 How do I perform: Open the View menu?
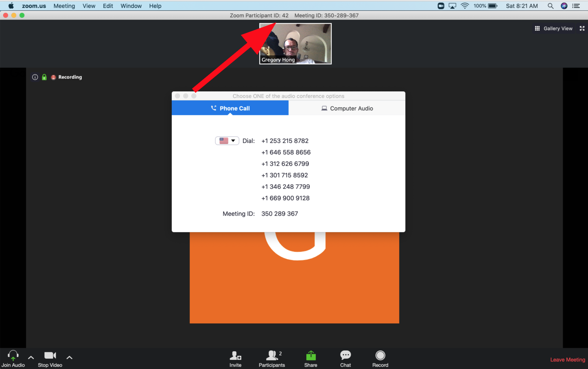[x=89, y=6]
